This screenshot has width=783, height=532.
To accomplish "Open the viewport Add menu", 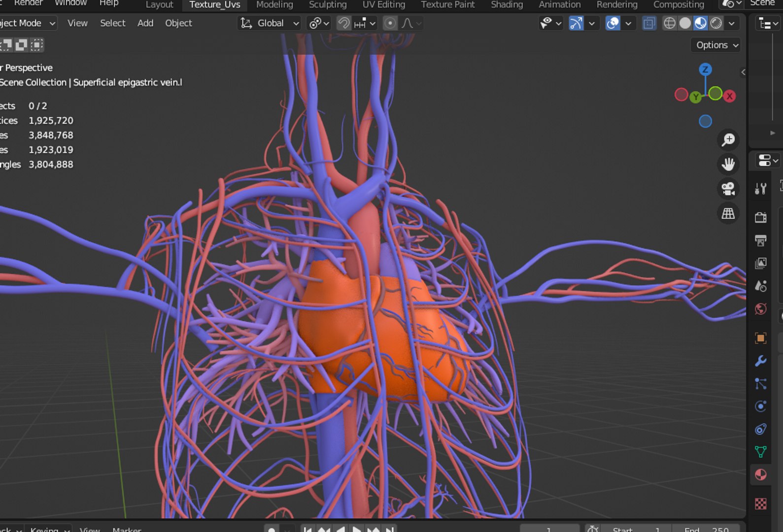I will (145, 23).
